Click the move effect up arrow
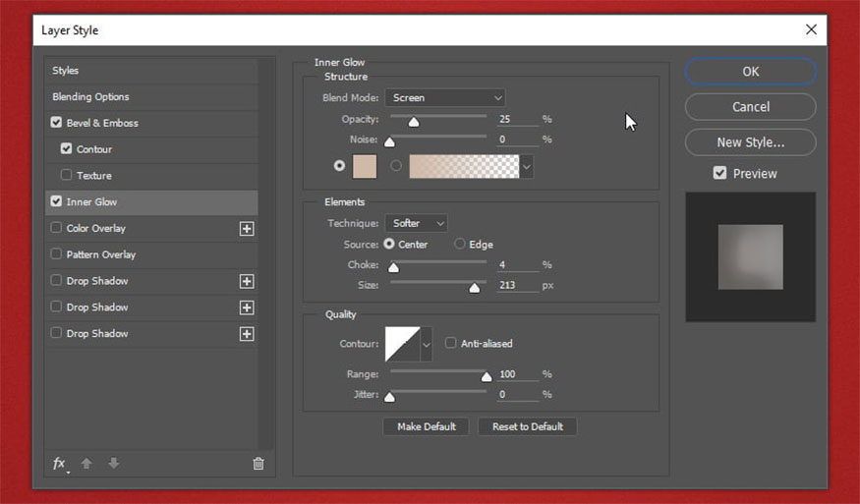This screenshot has width=860, height=504. point(86,464)
